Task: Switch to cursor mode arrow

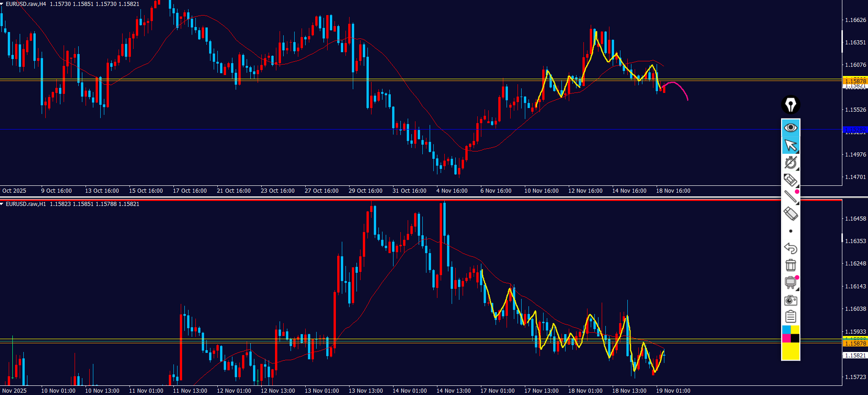Action: [x=790, y=146]
